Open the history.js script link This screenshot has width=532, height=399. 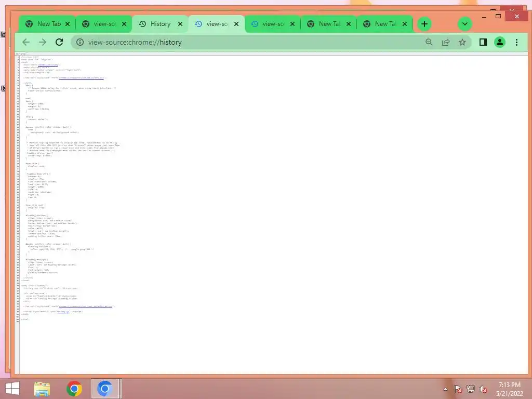(x=63, y=311)
